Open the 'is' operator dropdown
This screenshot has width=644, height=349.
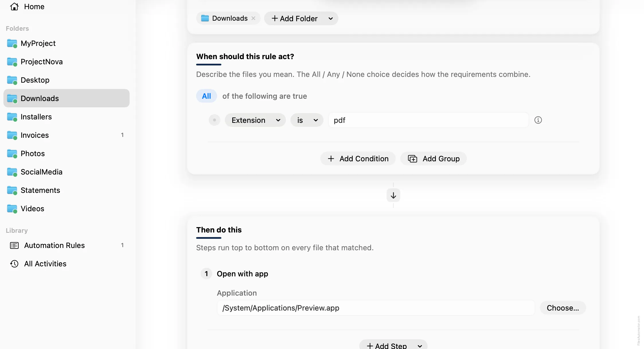307,120
